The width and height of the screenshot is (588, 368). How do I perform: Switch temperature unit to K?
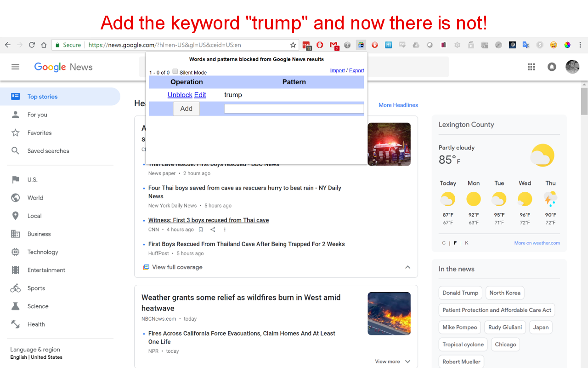(x=467, y=243)
